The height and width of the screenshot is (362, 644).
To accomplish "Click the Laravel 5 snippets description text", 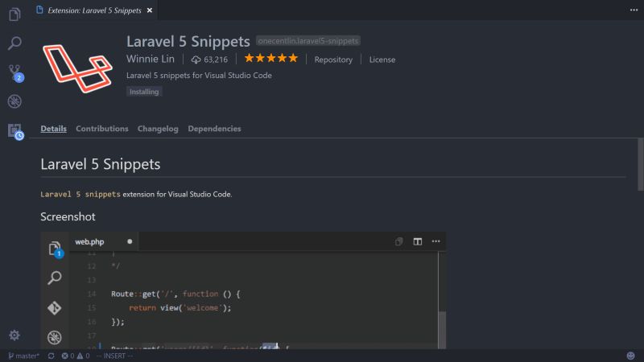I will pos(199,75).
